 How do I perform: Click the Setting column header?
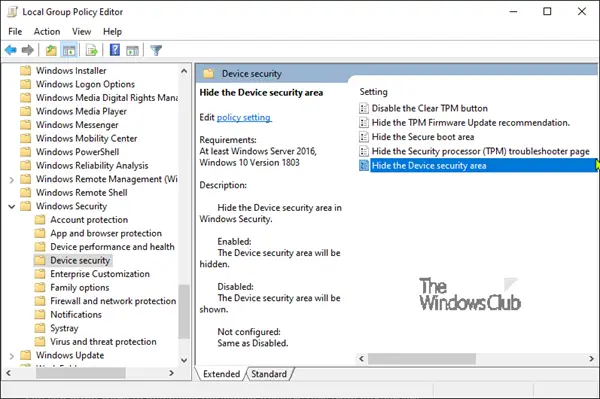click(373, 92)
